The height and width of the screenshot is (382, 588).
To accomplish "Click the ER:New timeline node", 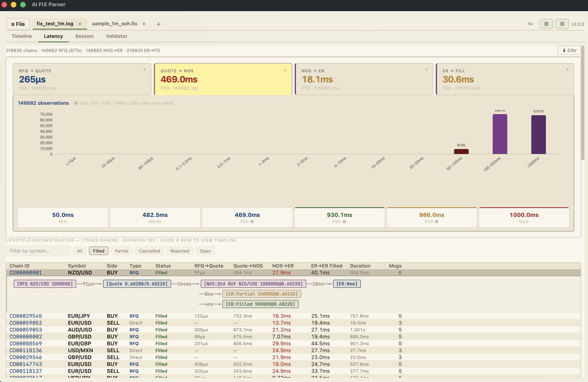I will [347, 284].
